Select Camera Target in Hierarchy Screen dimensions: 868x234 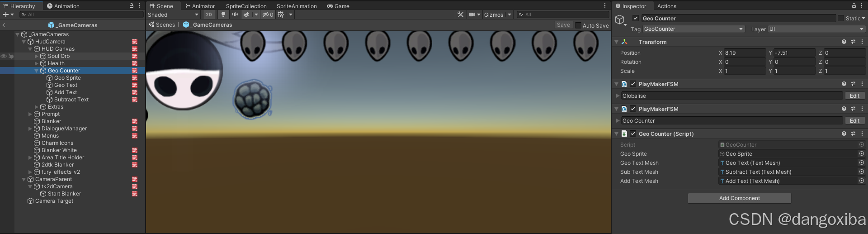(x=54, y=201)
